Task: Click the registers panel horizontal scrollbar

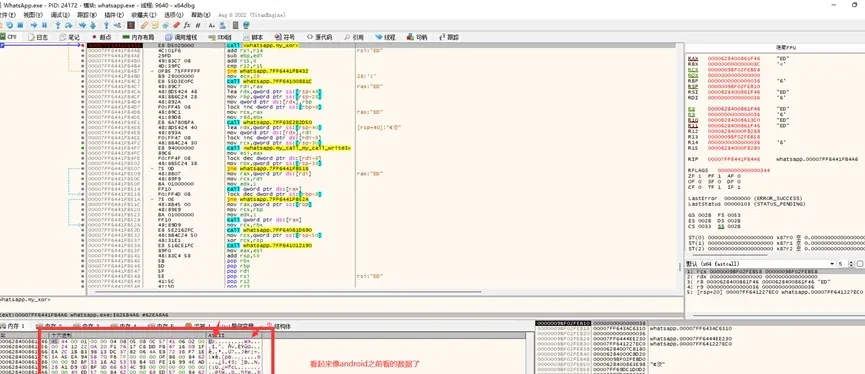Action: pyautogui.click(x=730, y=255)
